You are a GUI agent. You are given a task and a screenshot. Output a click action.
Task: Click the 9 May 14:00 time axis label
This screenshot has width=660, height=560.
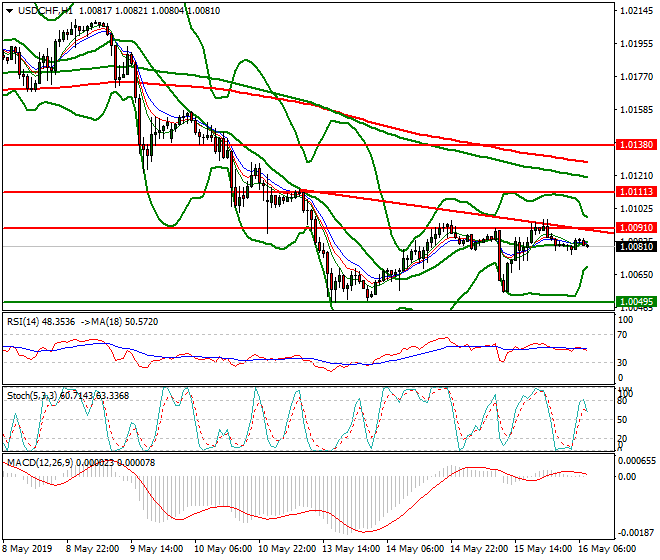(x=156, y=549)
